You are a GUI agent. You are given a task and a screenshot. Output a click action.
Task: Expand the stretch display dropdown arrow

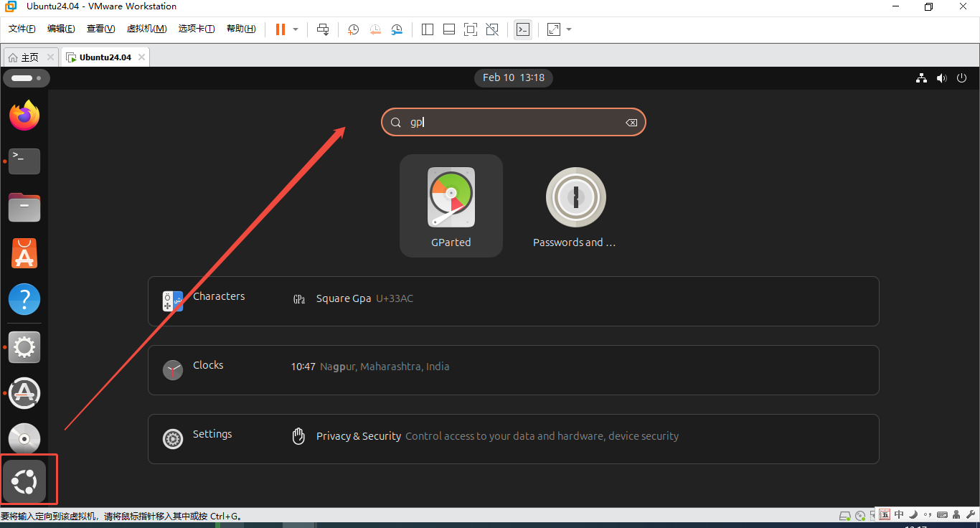pos(569,29)
